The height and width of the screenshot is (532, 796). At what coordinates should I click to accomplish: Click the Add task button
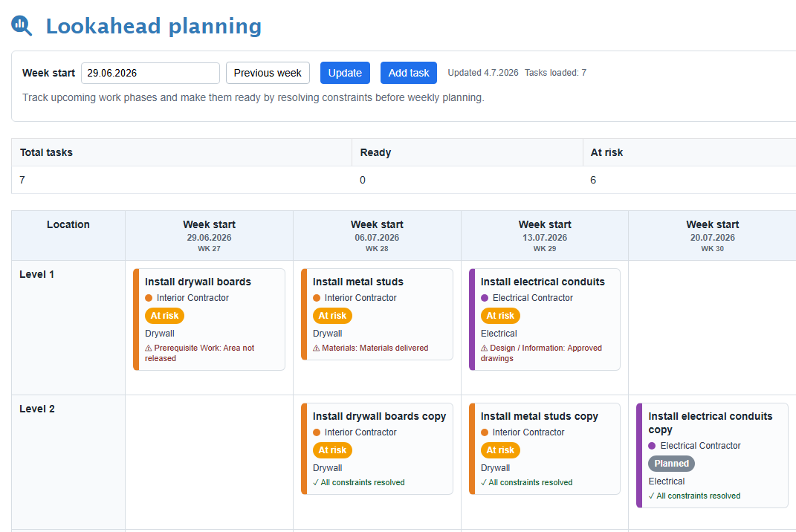coord(409,73)
